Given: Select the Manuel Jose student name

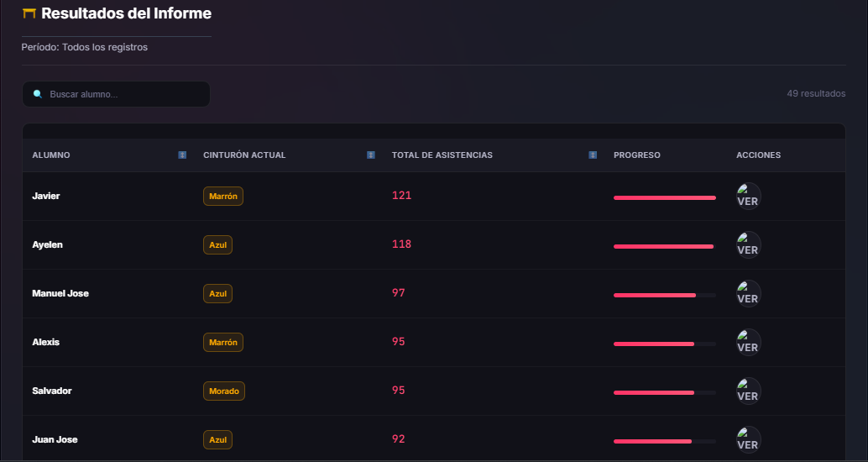Looking at the screenshot, I should click(x=60, y=294).
